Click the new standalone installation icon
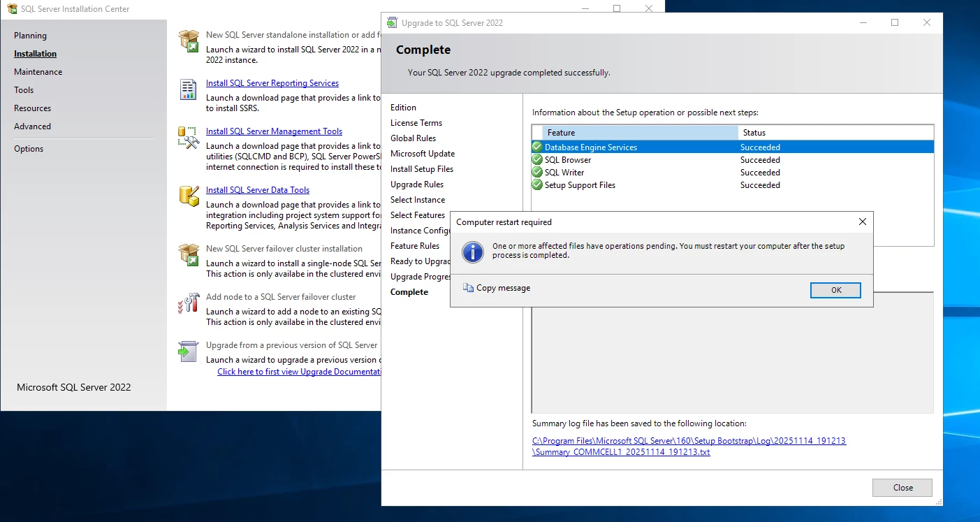Viewport: 980px width, 522px height. click(x=189, y=41)
